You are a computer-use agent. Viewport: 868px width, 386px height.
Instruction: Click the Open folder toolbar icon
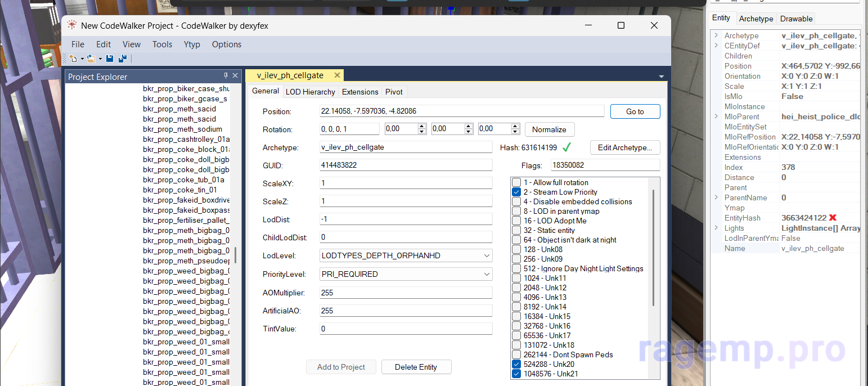(91, 59)
